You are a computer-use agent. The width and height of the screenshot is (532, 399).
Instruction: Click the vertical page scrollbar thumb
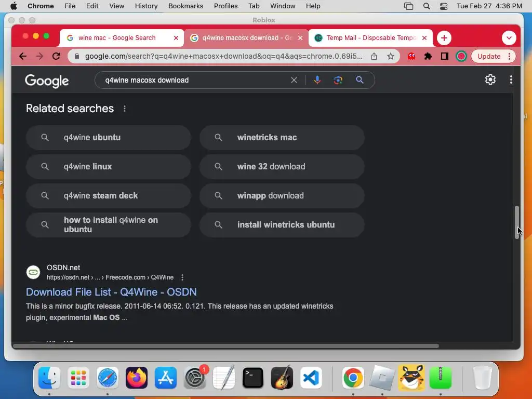[517, 222]
